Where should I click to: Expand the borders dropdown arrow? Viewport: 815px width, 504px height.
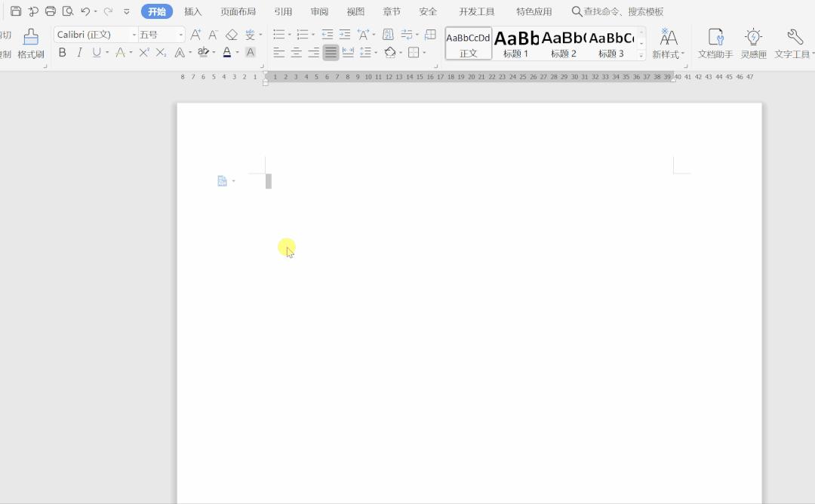coord(424,53)
